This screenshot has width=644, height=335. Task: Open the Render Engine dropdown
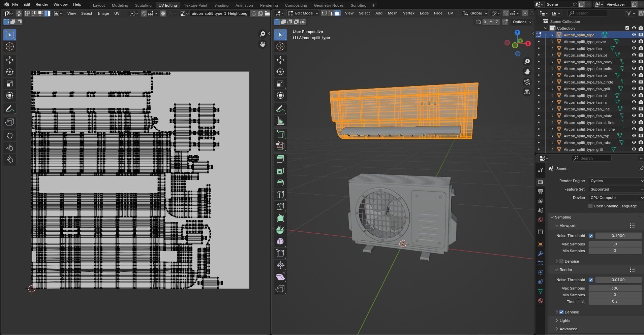coord(616,181)
